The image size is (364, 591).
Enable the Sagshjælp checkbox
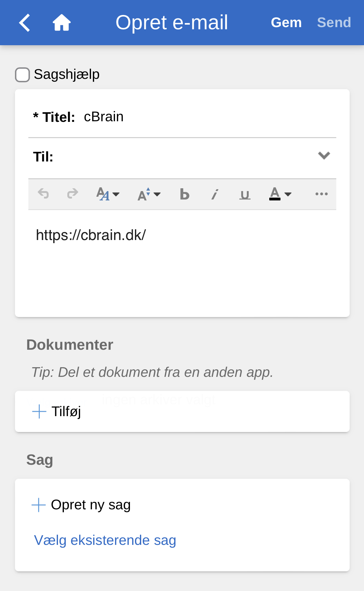pos(22,75)
